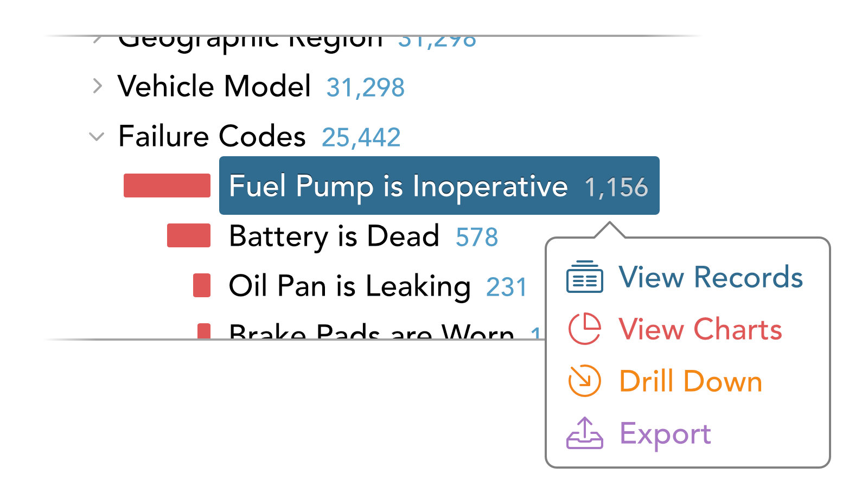Click the Failure Codes count 25,442
Screen dimensions: 868x499
pos(361,137)
